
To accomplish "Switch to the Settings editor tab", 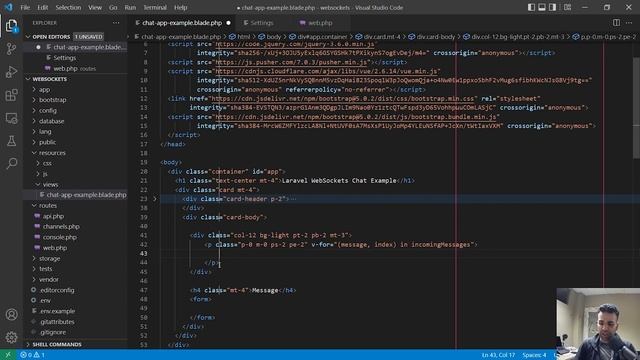I will click(262, 23).
